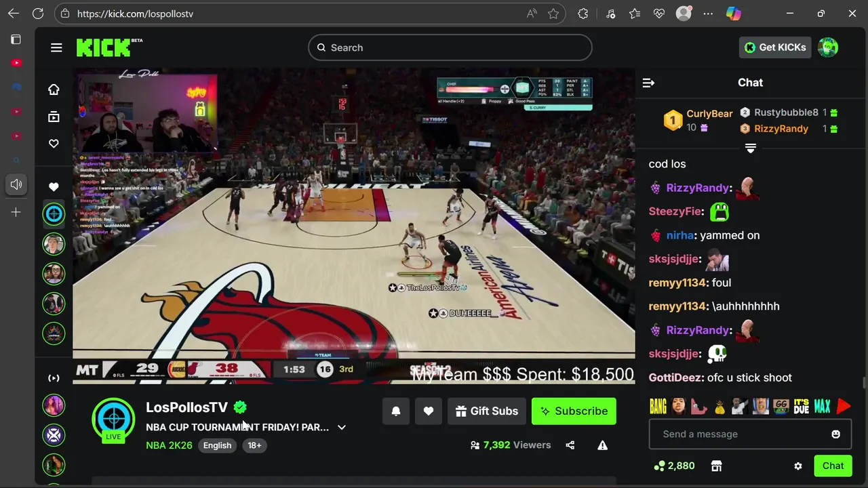Add a new tab with plus icon

[x=16, y=212]
